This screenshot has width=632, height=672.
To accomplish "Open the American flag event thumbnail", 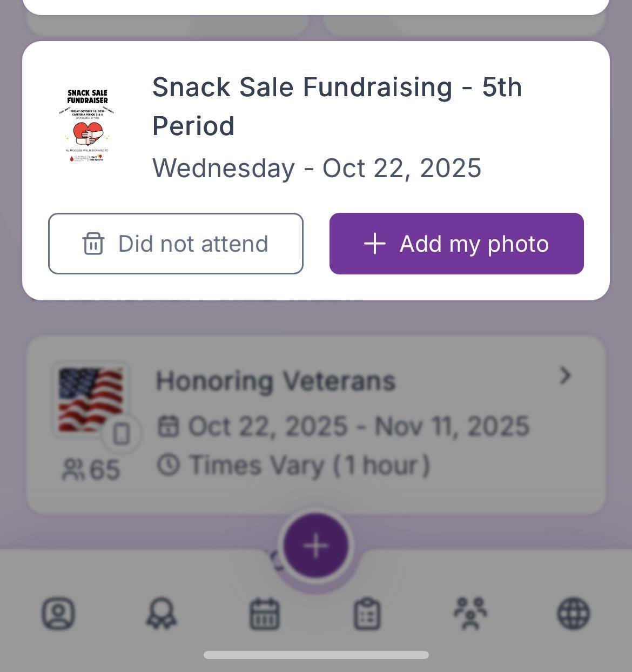I will click(x=91, y=399).
